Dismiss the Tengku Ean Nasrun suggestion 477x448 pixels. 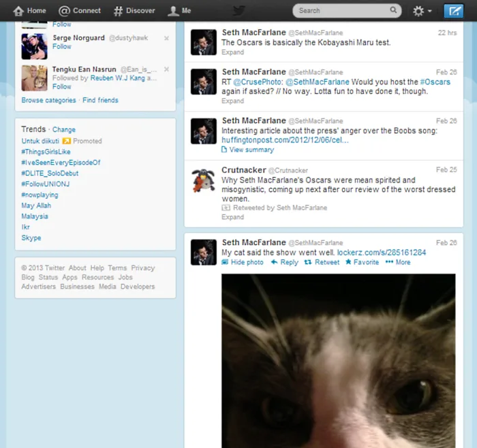click(166, 69)
